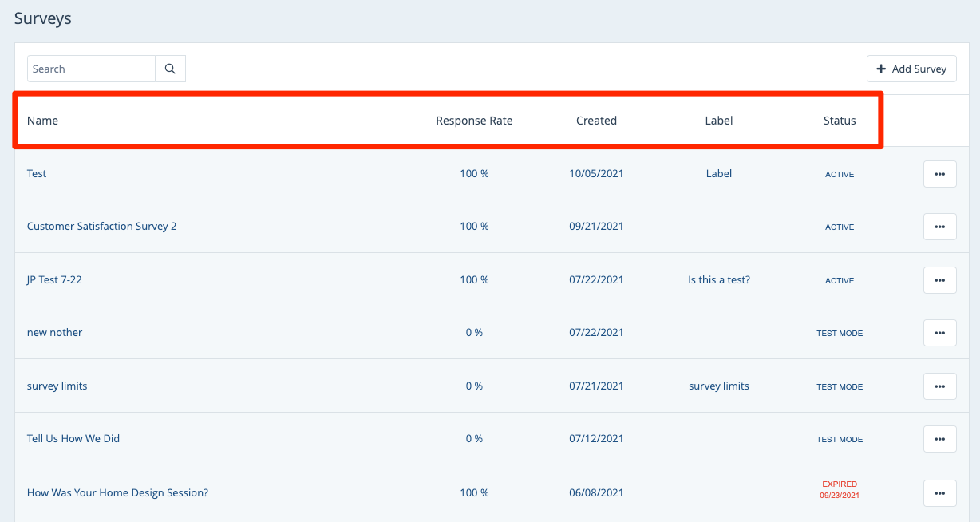The width and height of the screenshot is (980, 522).
Task: Click the Add Survey button
Action: (x=911, y=69)
